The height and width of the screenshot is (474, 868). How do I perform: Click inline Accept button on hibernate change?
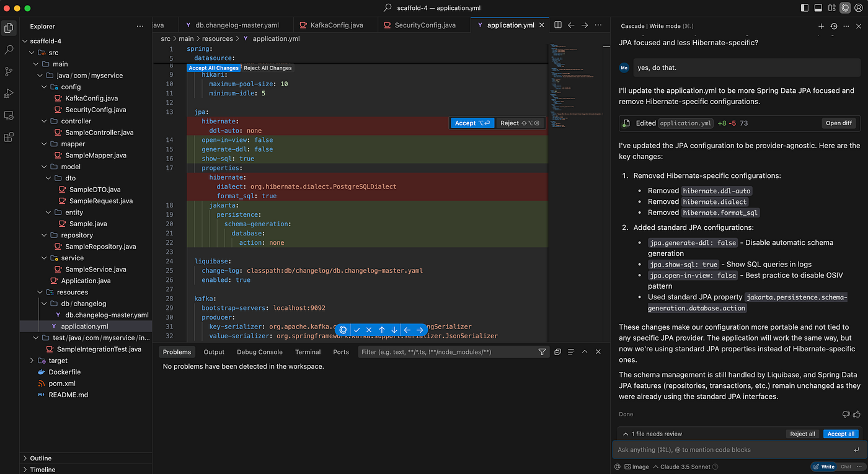[x=472, y=123]
